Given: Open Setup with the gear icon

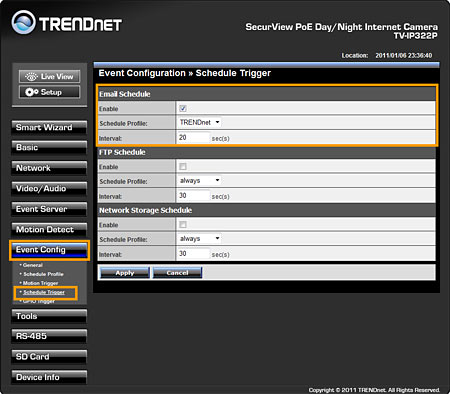Looking at the screenshot, I should [49, 92].
